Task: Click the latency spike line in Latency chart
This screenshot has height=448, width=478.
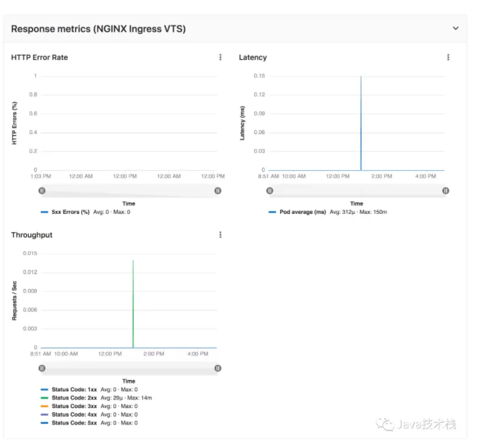Action: pos(361,122)
